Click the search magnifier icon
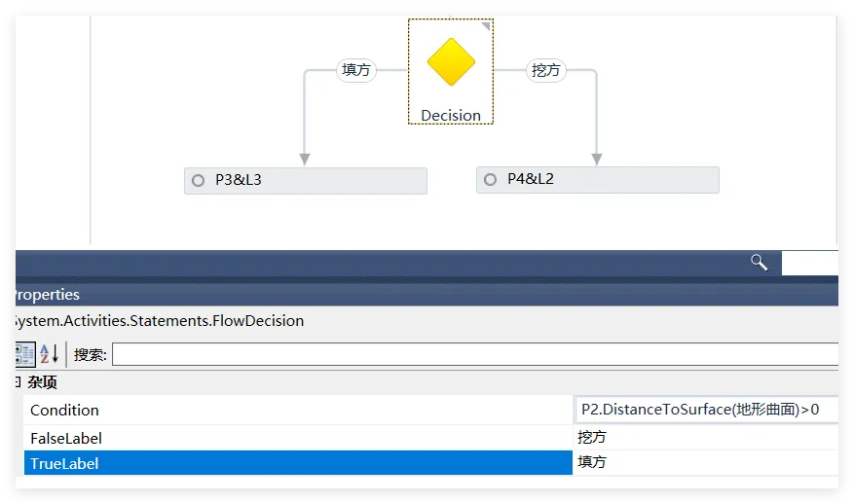 pos(759,262)
